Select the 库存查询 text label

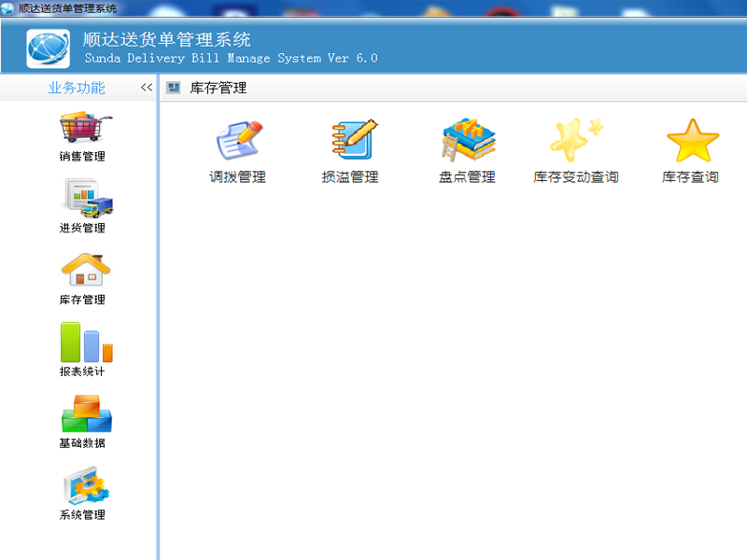tap(691, 177)
